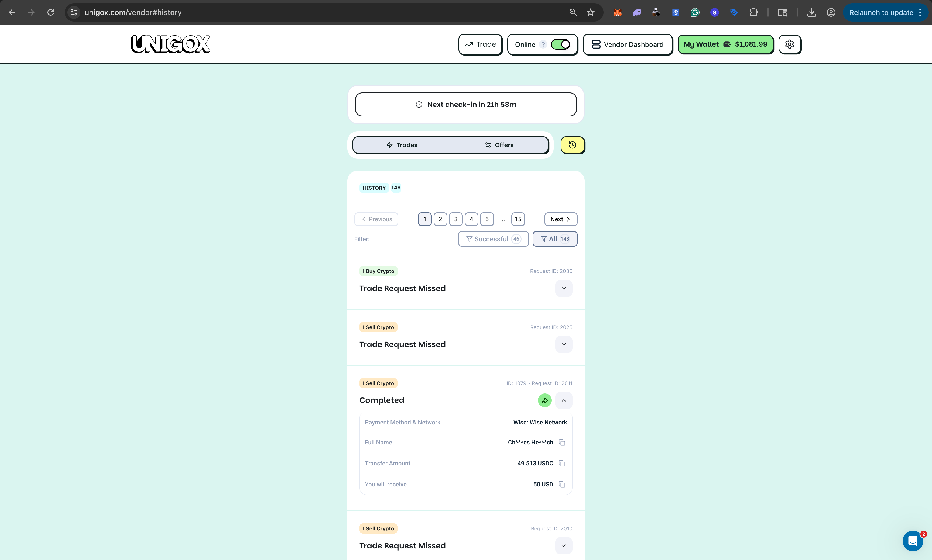
Task: Select the All 148 filter
Action: tap(554, 239)
